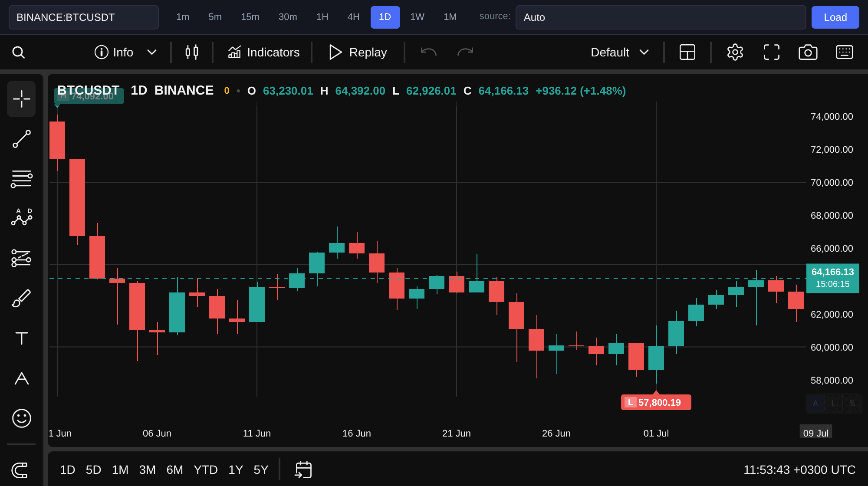Click the current price label 64,166.13
The image size is (868, 486).
coord(832,278)
